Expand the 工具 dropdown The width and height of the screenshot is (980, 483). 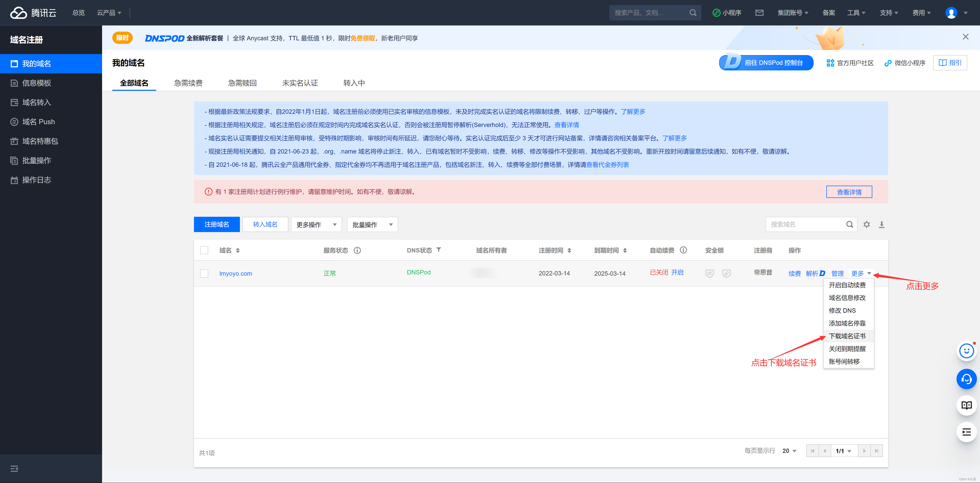tap(856, 12)
